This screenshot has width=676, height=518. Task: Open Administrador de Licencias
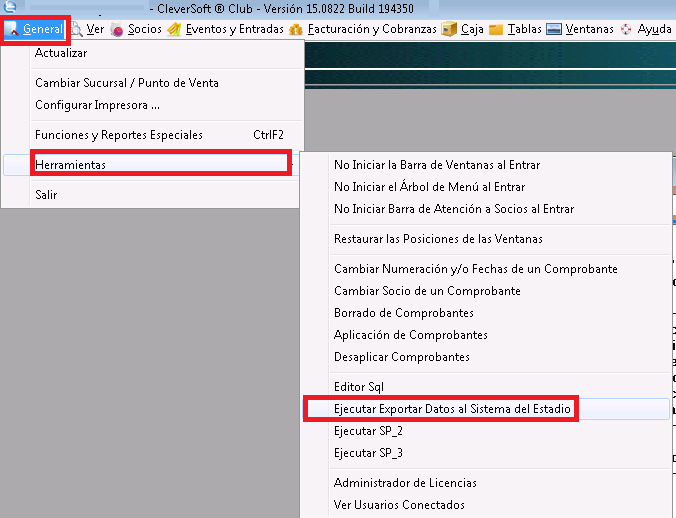405,483
